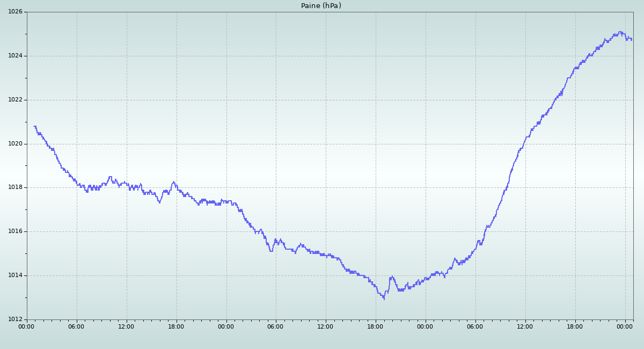Click the last 12:00 time label
Screen dimensions: 644x349
tap(525, 326)
